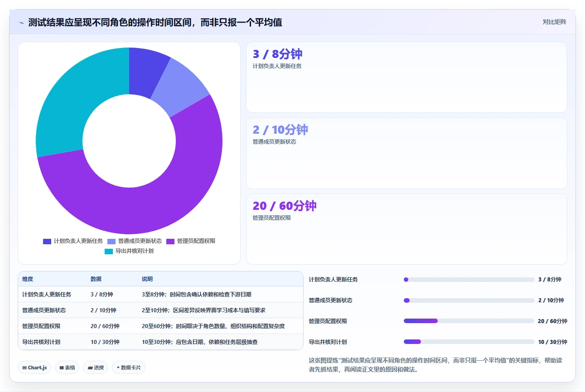585x392 pixels.
Task: Click the description starting 3至8分钟
Action: pos(197,295)
